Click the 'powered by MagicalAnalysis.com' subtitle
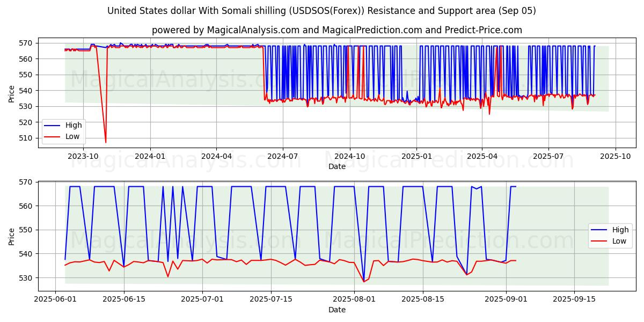This screenshot has width=644, height=322. pyautogui.click(x=336, y=30)
